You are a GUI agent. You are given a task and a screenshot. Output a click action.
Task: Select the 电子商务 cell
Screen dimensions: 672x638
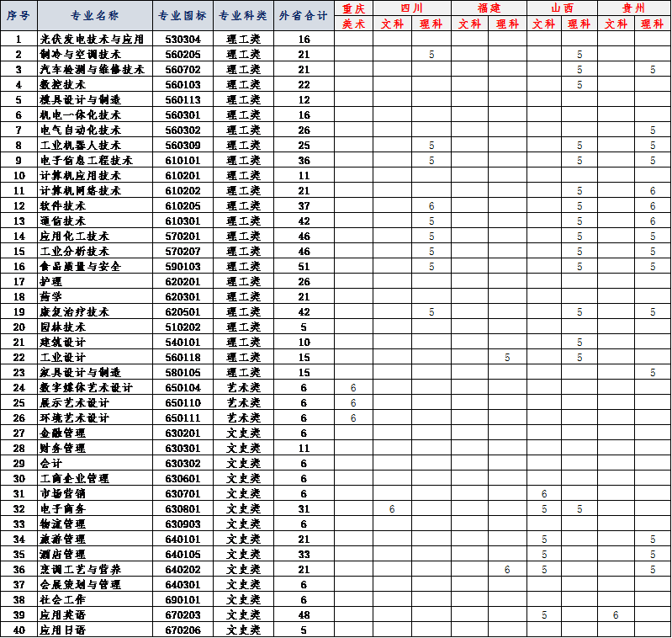coord(95,509)
